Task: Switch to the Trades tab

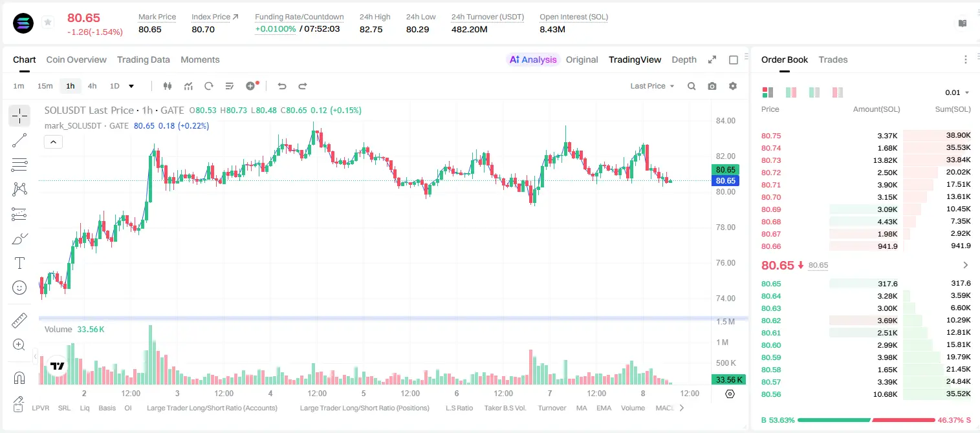Action: (x=833, y=59)
